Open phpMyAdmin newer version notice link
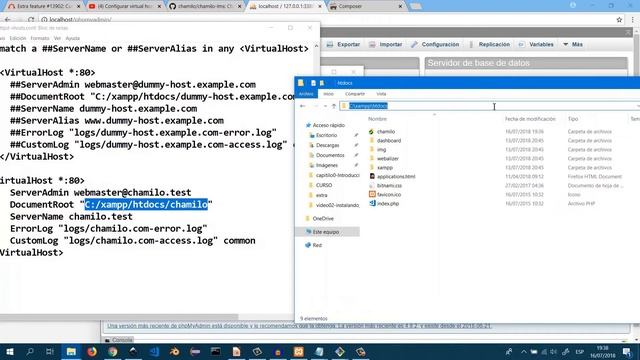Image resolution: width=640 pixels, height=360 pixels. pyautogui.click(x=300, y=326)
